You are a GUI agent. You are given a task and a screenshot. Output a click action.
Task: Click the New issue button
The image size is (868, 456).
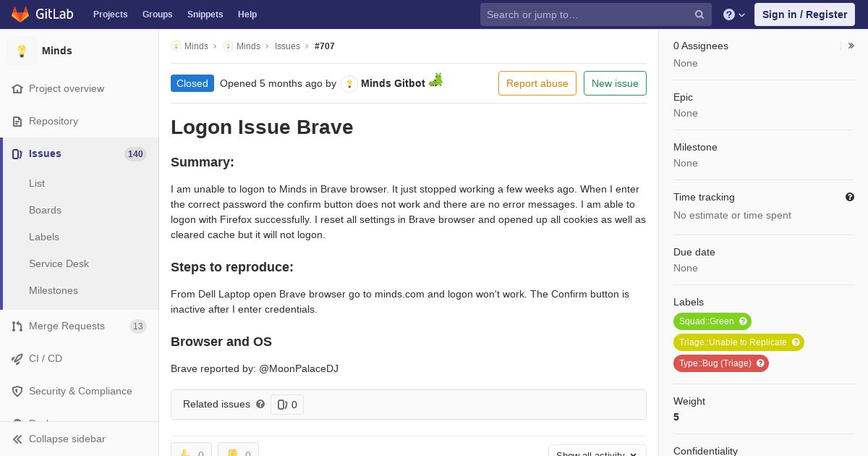[x=615, y=83]
